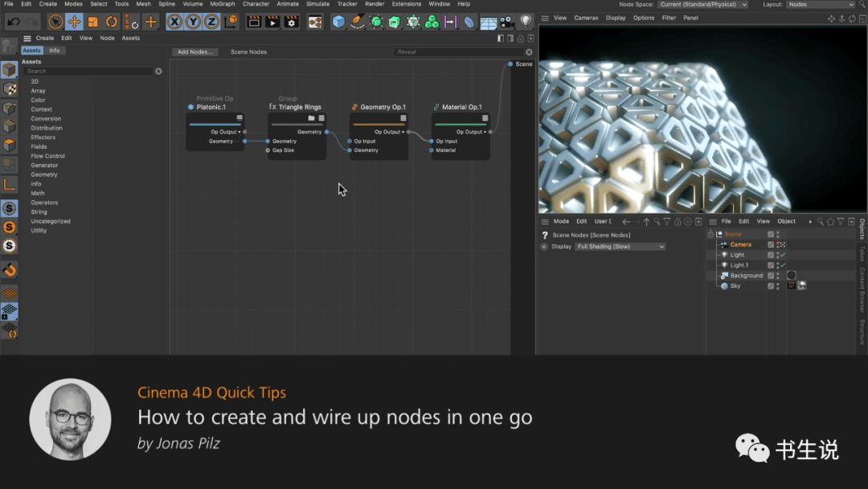Open the node editor icon in toolbar

[x=315, y=23]
